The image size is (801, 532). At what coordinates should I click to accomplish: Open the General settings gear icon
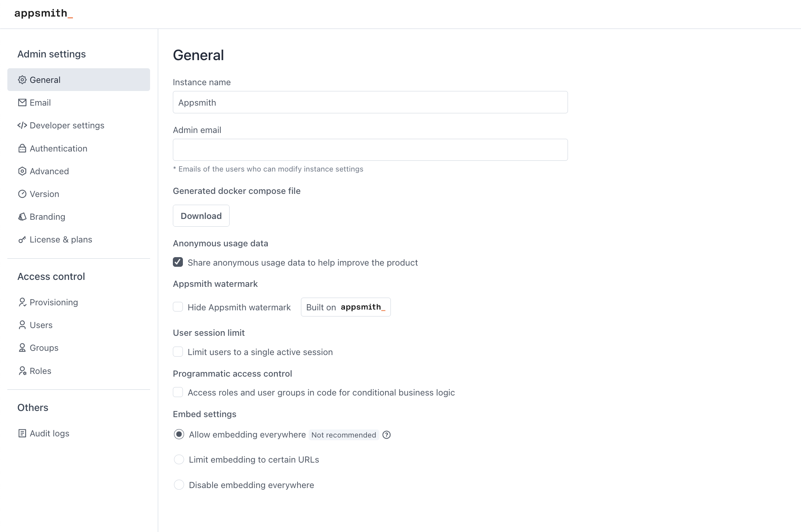tap(22, 80)
